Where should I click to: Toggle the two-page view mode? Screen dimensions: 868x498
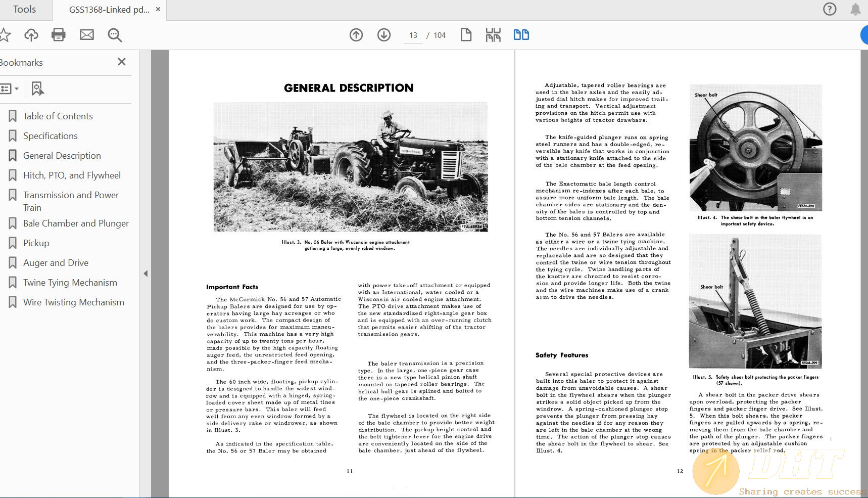pos(521,35)
